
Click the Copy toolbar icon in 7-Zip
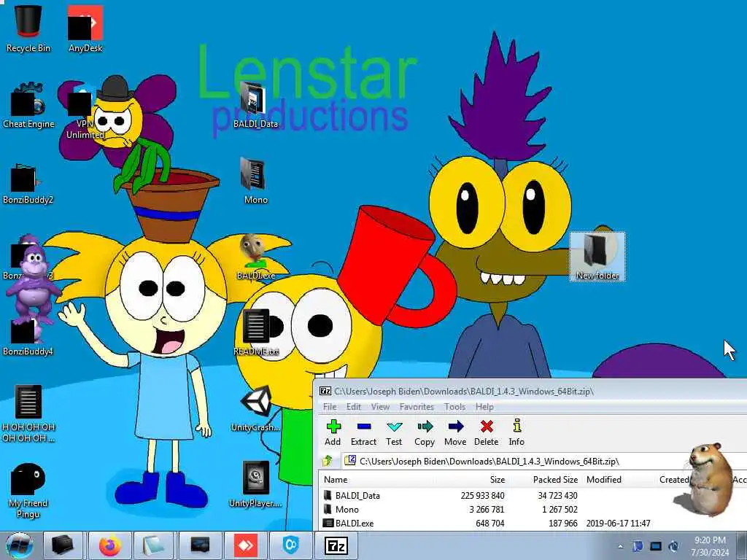tap(425, 432)
